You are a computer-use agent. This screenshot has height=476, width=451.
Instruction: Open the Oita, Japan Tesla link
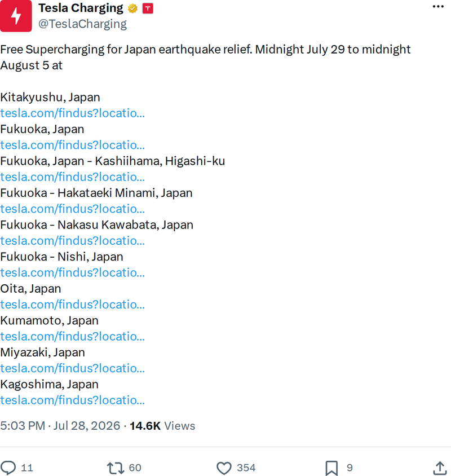73,305
